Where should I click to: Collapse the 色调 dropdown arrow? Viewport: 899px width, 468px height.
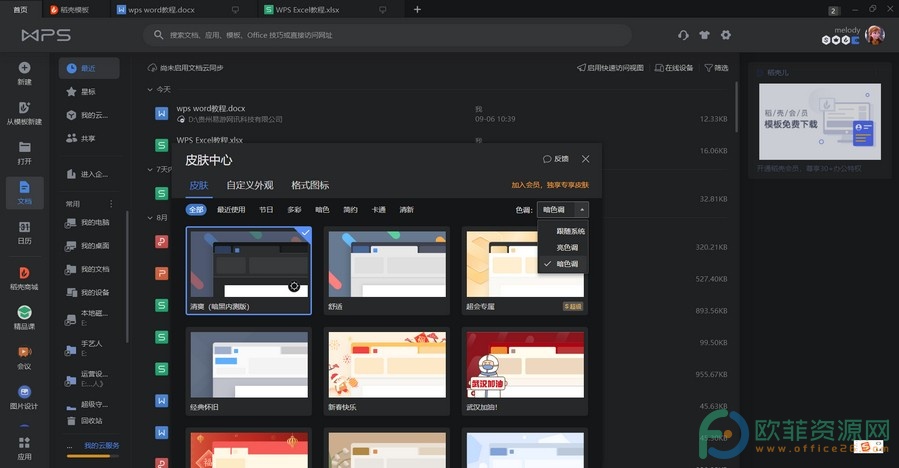(582, 210)
